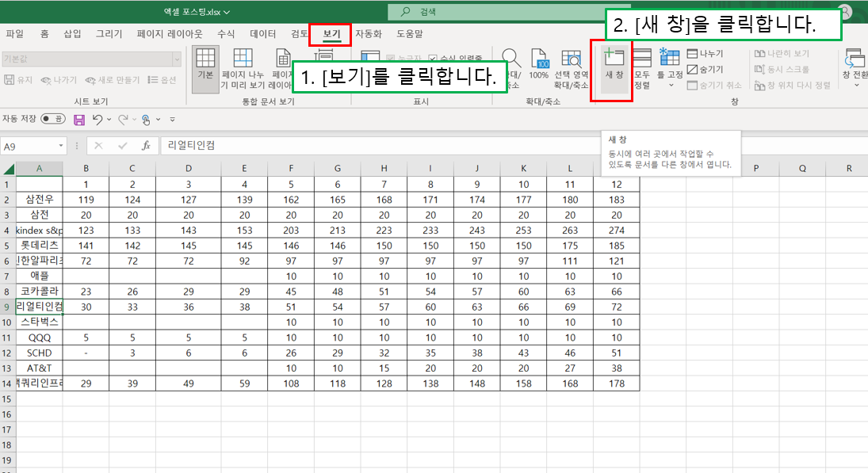868x473 pixels.
Task: Expand the touch mode dropdown arrow
Action: pos(159,119)
